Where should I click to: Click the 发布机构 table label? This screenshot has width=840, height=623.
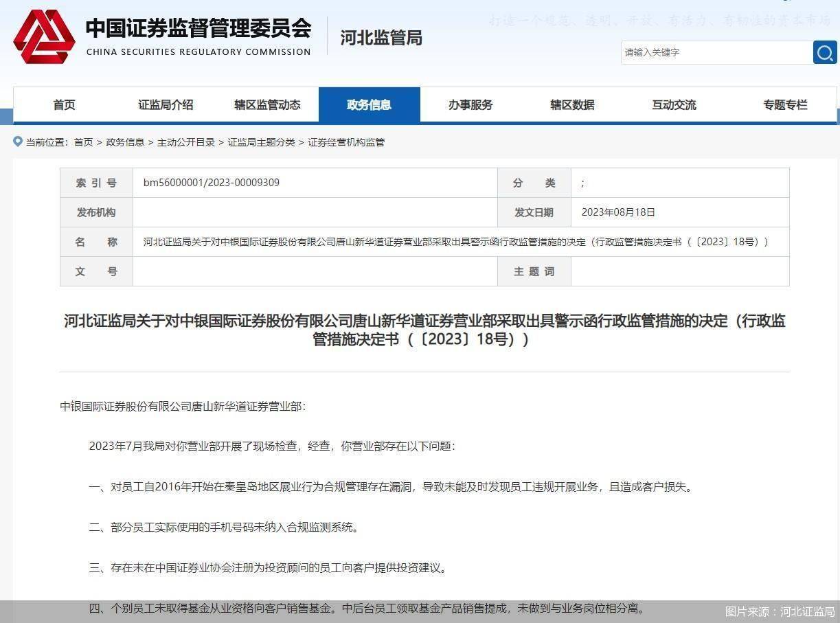tap(96, 212)
